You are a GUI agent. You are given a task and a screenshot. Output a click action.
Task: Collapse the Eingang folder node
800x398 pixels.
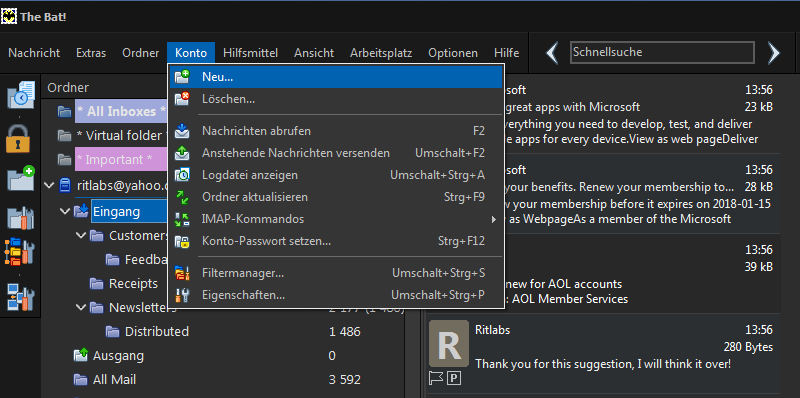coord(65,211)
